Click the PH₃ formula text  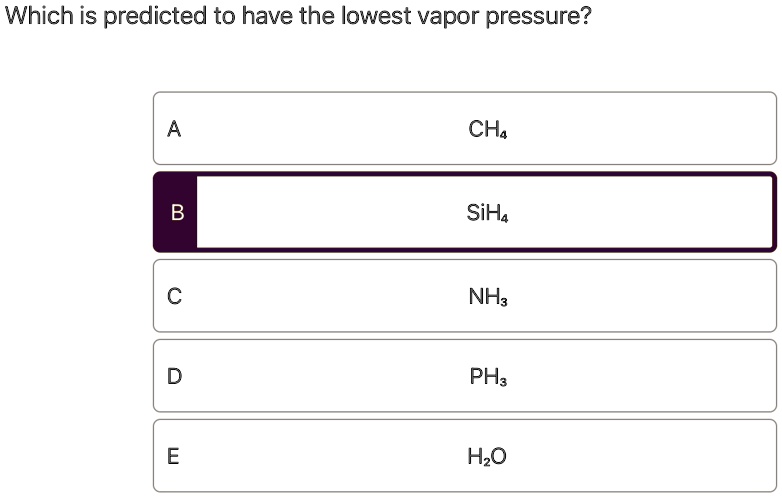point(488,376)
